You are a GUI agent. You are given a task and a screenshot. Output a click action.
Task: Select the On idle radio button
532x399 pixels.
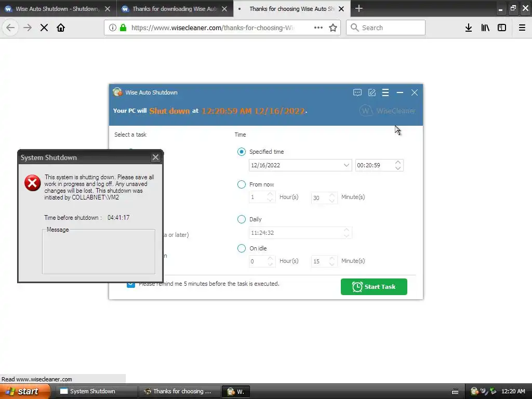pyautogui.click(x=242, y=248)
